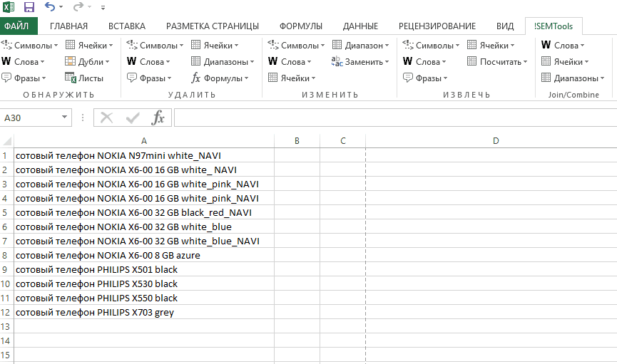Click the Excel application icon
617x364 pixels.
pyautogui.click(x=9, y=6)
